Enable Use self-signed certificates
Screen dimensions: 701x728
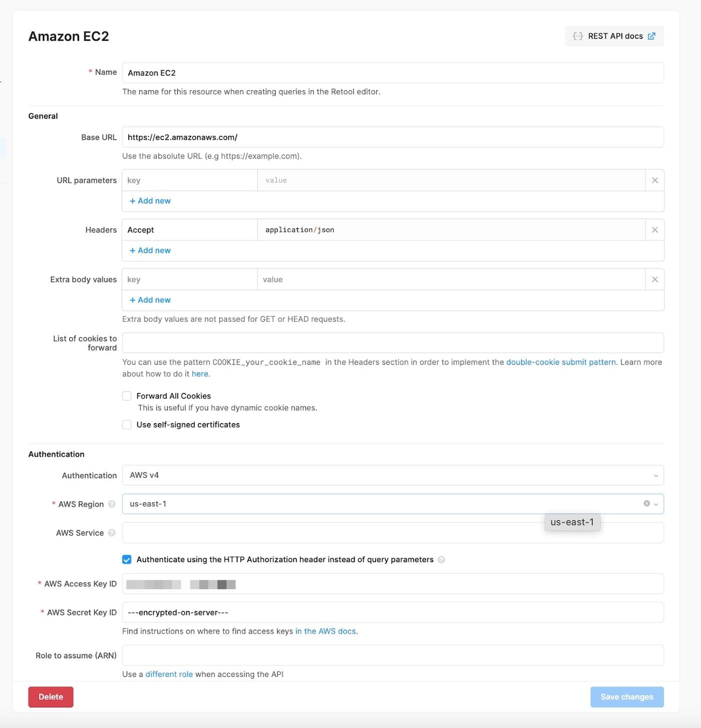[x=127, y=424]
